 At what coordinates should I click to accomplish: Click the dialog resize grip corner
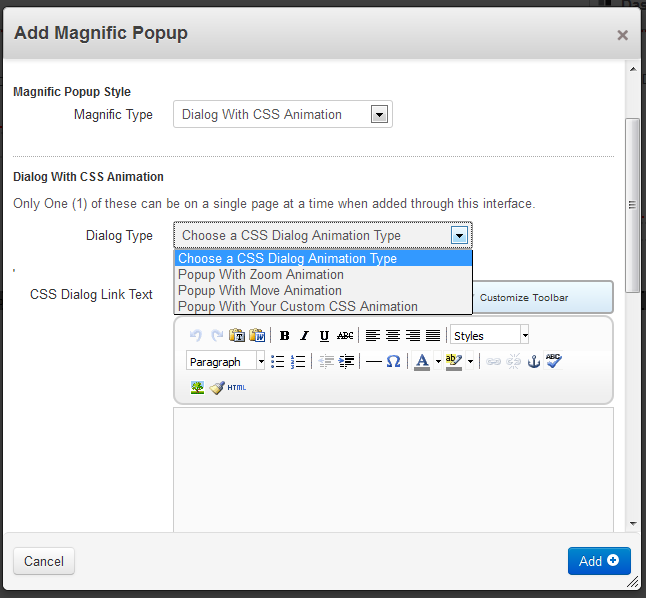(633, 582)
